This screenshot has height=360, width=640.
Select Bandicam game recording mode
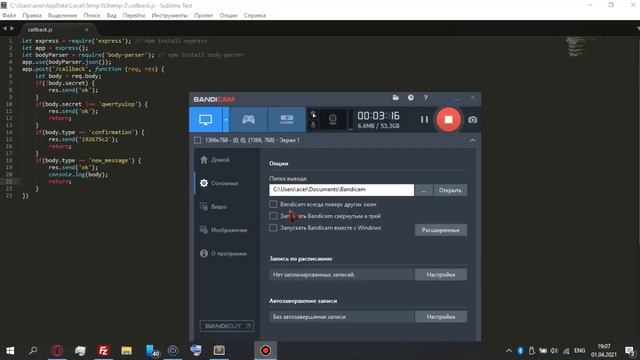(x=248, y=120)
